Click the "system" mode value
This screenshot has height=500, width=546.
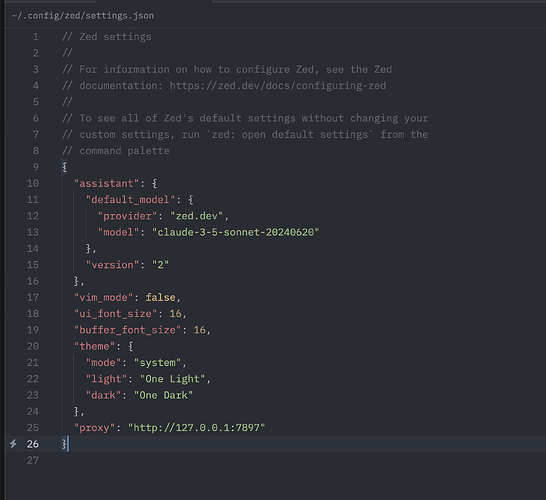[157, 363]
